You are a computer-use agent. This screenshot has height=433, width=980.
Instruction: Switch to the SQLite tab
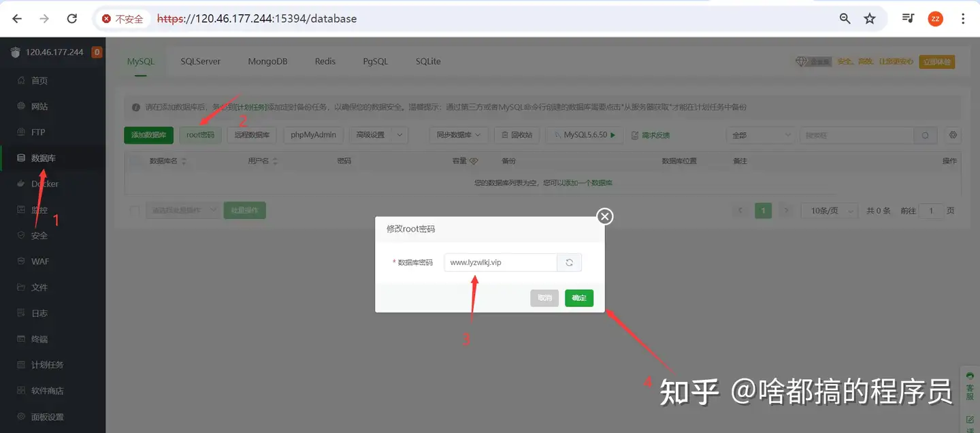428,61
